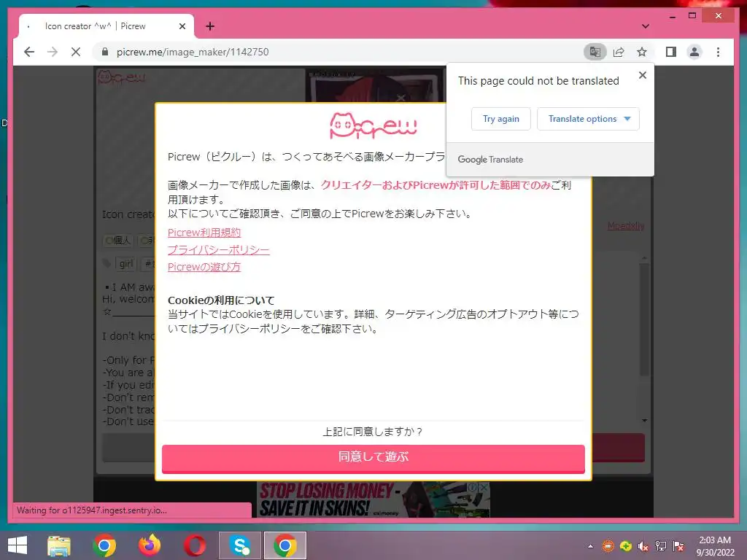The image size is (747, 560).
Task: Open the Picrew利用規約 link
Action: (204, 233)
